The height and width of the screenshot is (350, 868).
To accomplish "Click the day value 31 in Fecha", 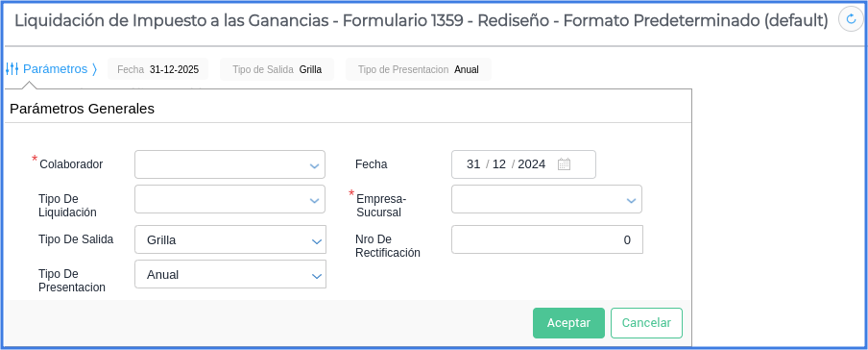I will click(473, 164).
